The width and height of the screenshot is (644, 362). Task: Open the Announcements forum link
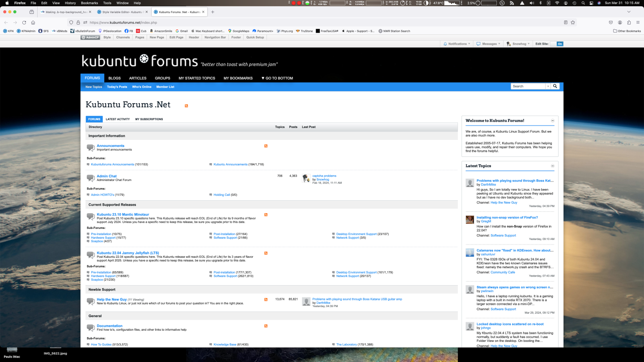tap(110, 146)
